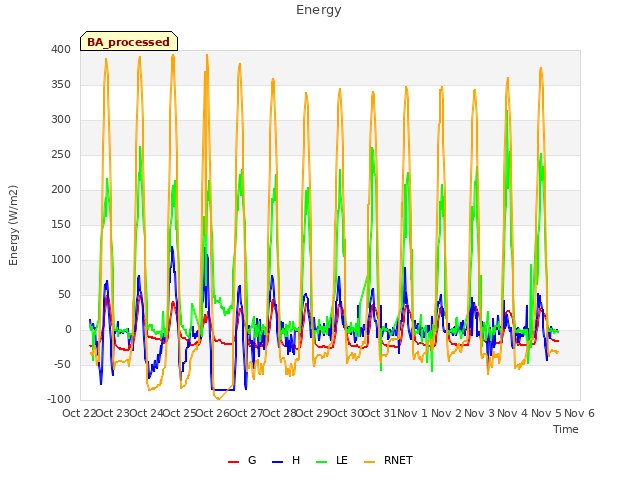Click the -50 y-axis tick label
The width and height of the screenshot is (640, 480).
(62, 364)
